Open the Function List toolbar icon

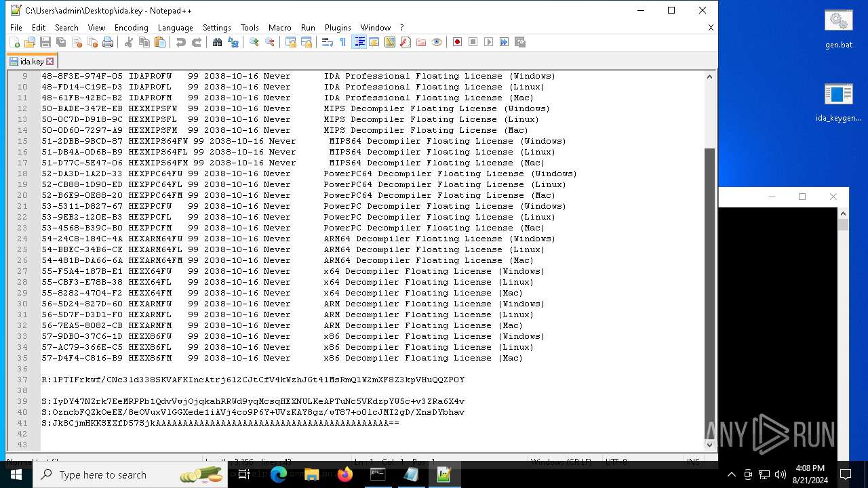[x=406, y=42]
